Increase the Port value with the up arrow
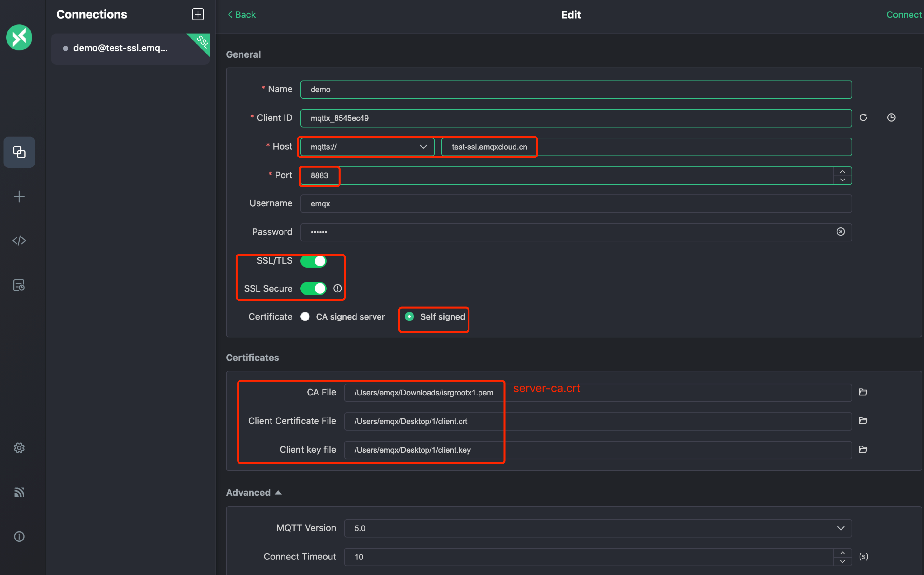The height and width of the screenshot is (575, 924). coord(843,171)
